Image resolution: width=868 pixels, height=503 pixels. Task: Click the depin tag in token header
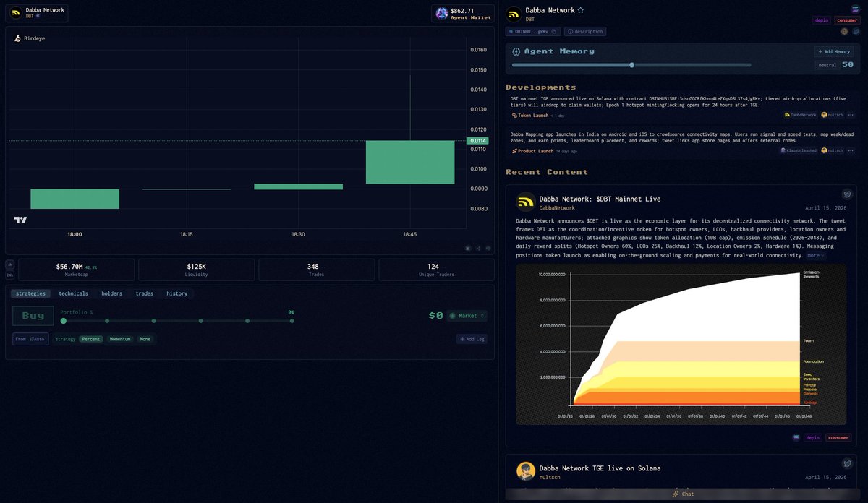[822, 20]
